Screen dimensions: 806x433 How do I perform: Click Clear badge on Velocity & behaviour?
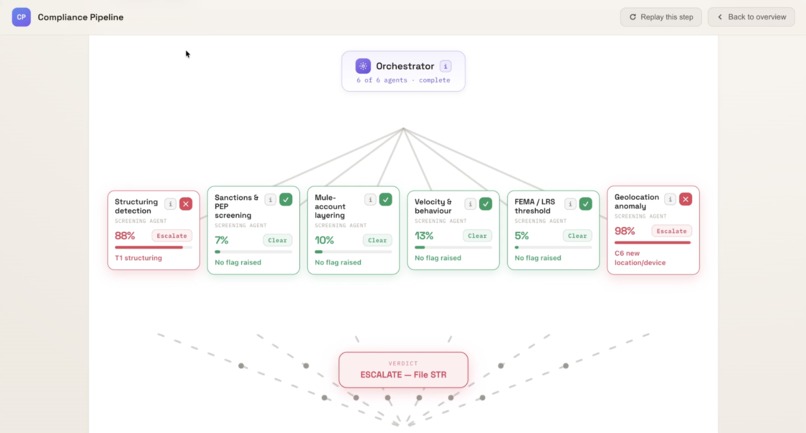tap(477, 236)
